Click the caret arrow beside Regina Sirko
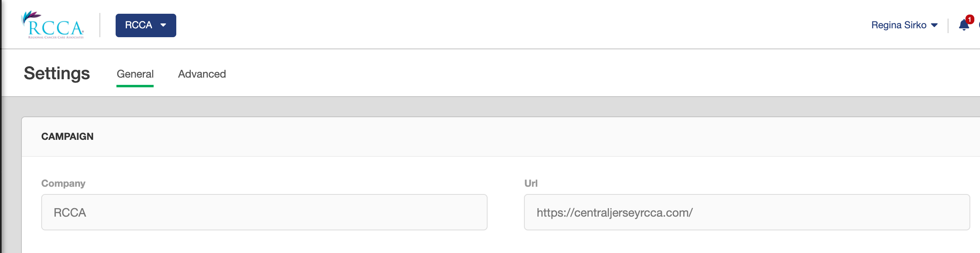The width and height of the screenshot is (980, 253). pyautogui.click(x=934, y=25)
